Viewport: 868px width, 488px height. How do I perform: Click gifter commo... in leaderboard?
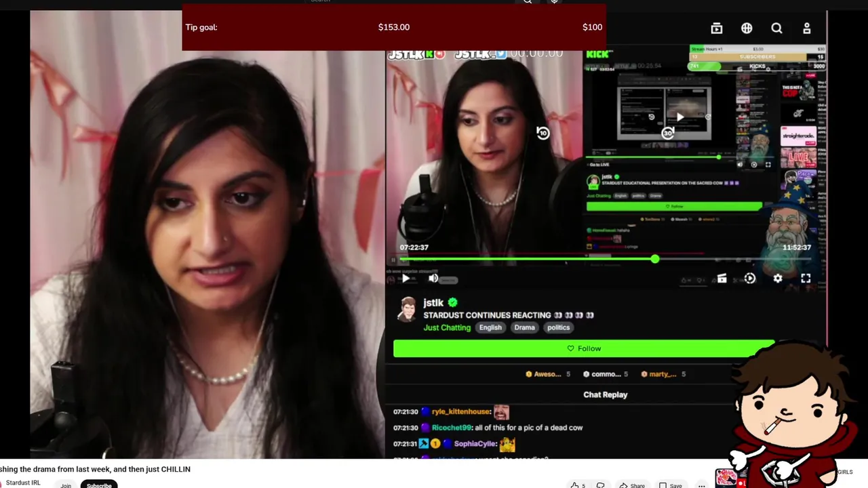(606, 374)
